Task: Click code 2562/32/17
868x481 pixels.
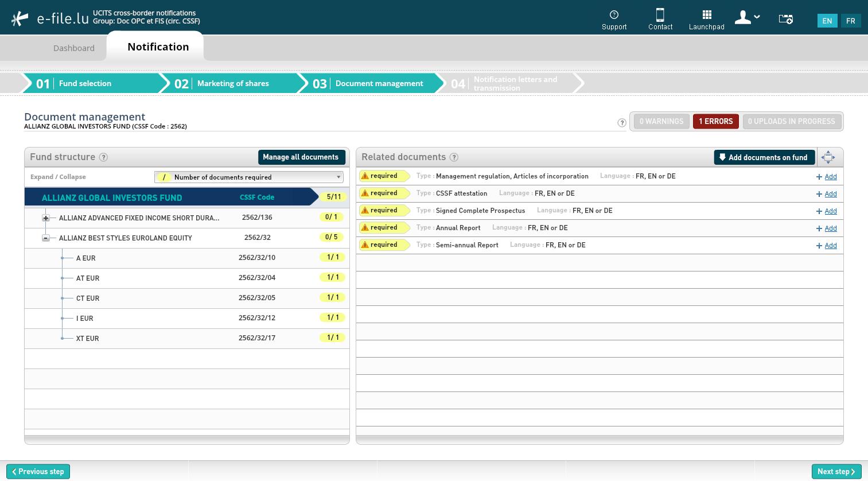Action: 257,338
